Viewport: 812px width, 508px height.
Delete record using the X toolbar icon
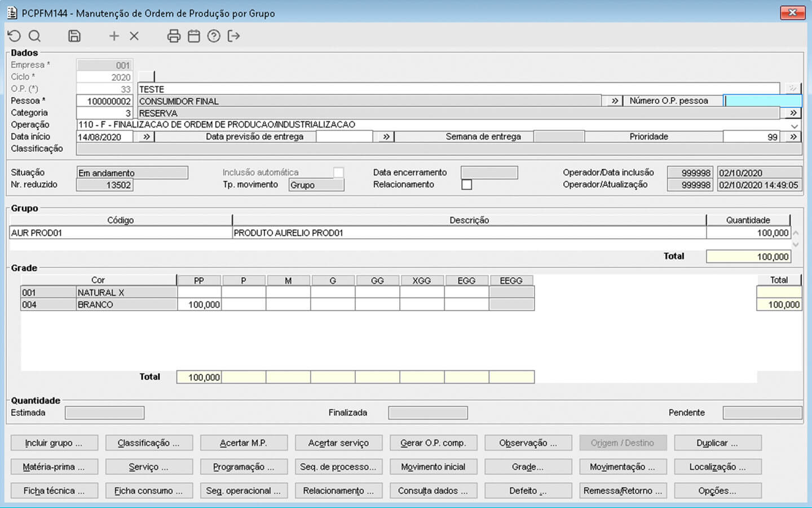pyautogui.click(x=134, y=36)
